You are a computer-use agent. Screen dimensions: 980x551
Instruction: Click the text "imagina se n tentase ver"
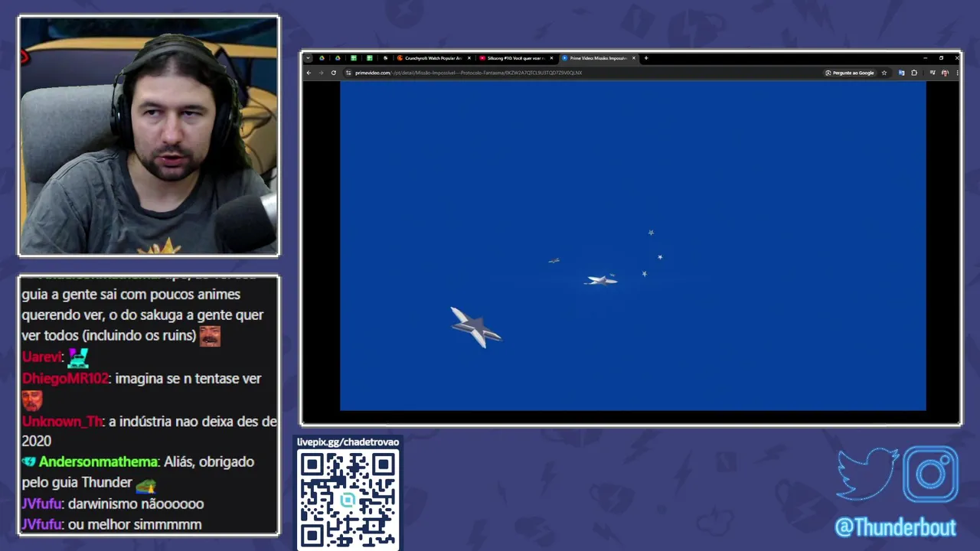pos(188,379)
